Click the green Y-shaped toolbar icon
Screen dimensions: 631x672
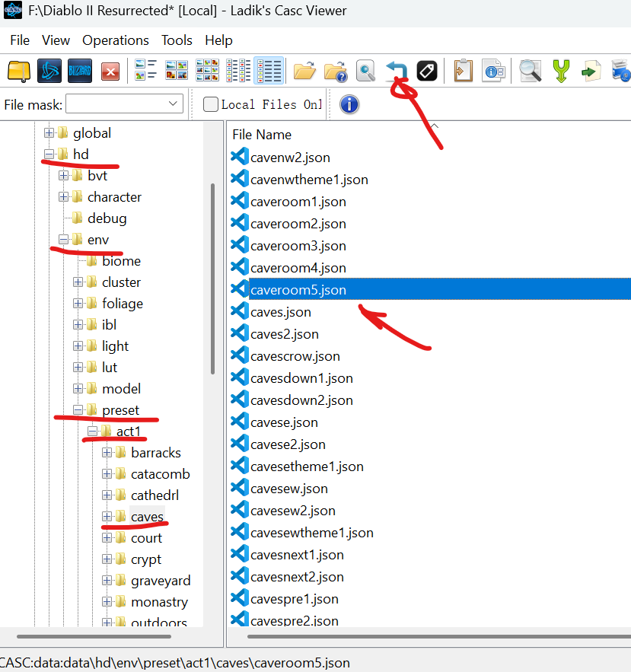(561, 70)
